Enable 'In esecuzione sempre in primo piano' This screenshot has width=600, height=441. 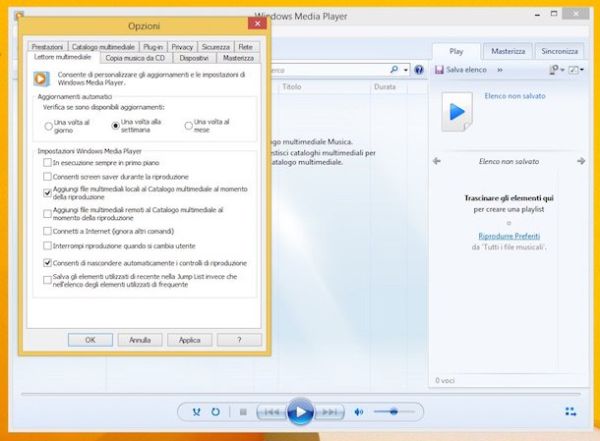pos(48,161)
